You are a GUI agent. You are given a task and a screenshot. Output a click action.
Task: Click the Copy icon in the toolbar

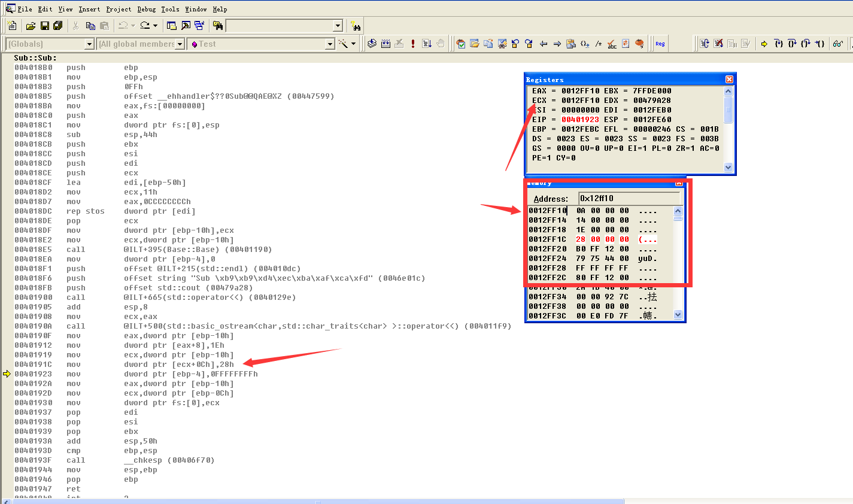click(x=90, y=26)
